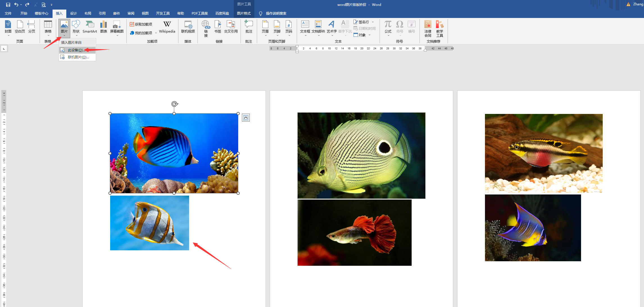
Task: Select the rainbow kribensis fish picture
Action: point(544,153)
